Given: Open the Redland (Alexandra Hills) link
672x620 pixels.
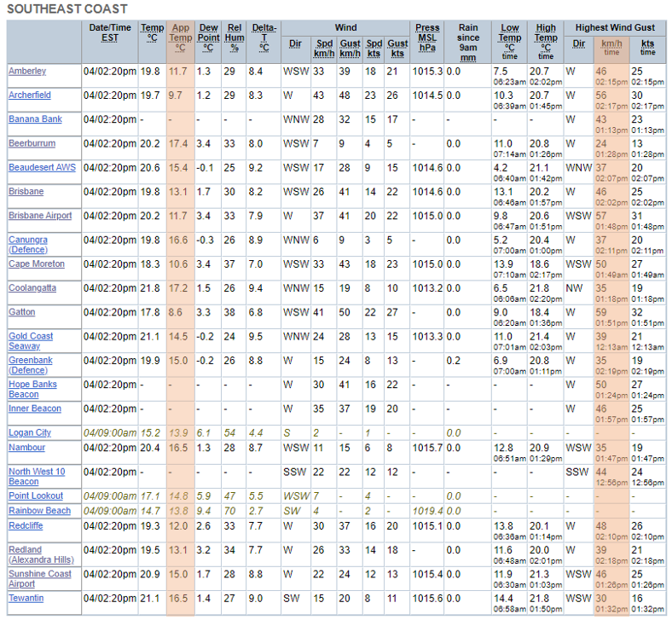Looking at the screenshot, I should tap(41, 555).
